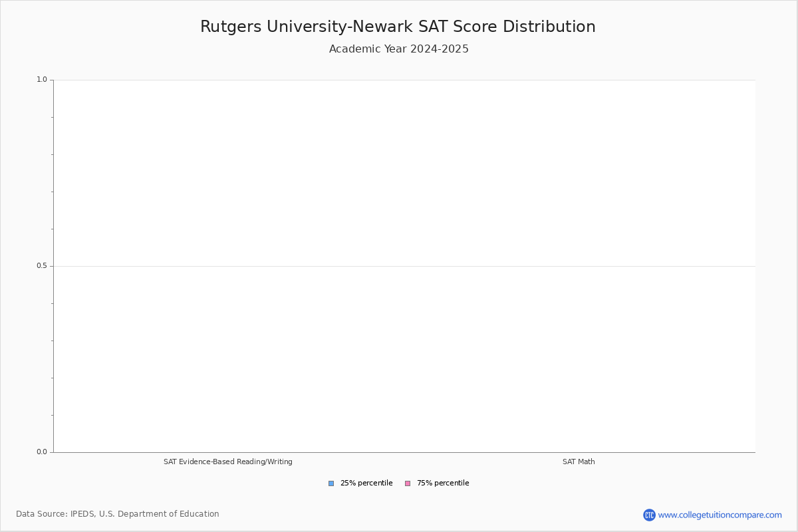This screenshot has height=532, width=798.
Task: Click the pink 75% percentile legend marker
Action: (x=408, y=483)
